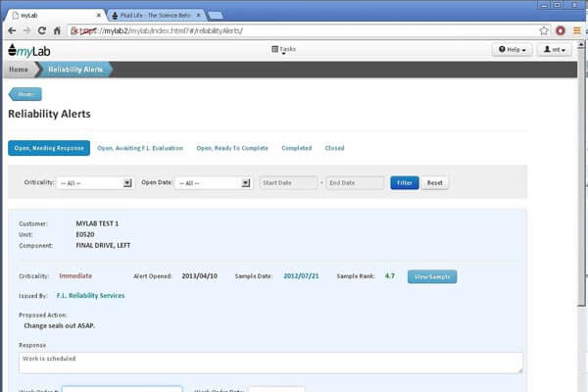Expand the Help dropdown
The width and height of the screenshot is (588, 392).
click(x=513, y=50)
